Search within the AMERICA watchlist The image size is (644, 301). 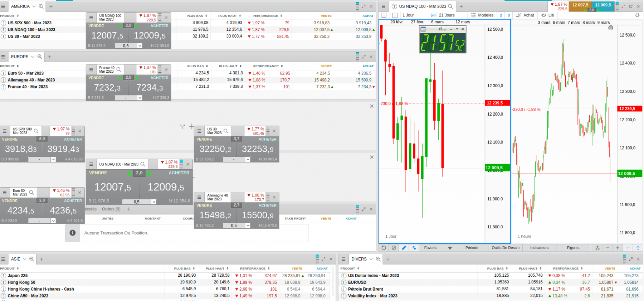click(41, 6)
